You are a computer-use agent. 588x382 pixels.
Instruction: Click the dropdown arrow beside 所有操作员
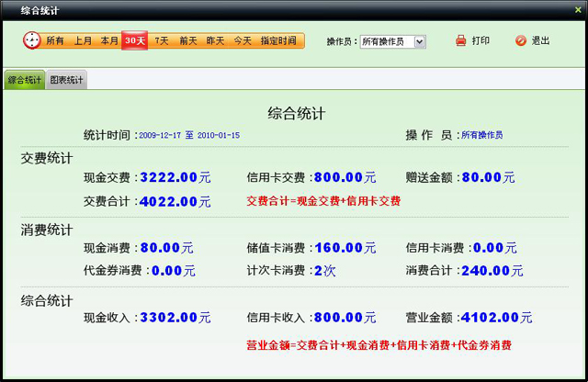[420, 41]
